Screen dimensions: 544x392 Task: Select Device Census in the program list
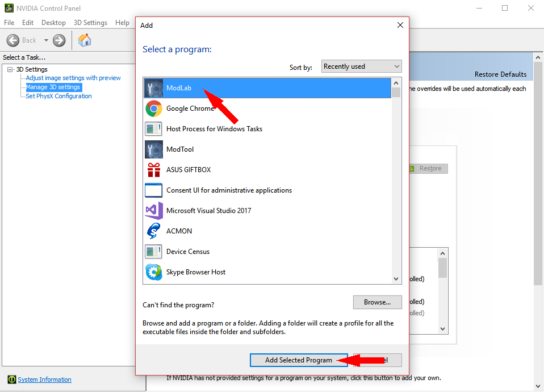(x=267, y=252)
